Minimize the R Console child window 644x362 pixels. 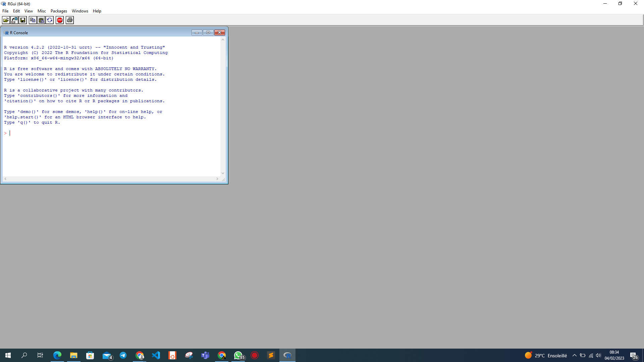point(197,33)
